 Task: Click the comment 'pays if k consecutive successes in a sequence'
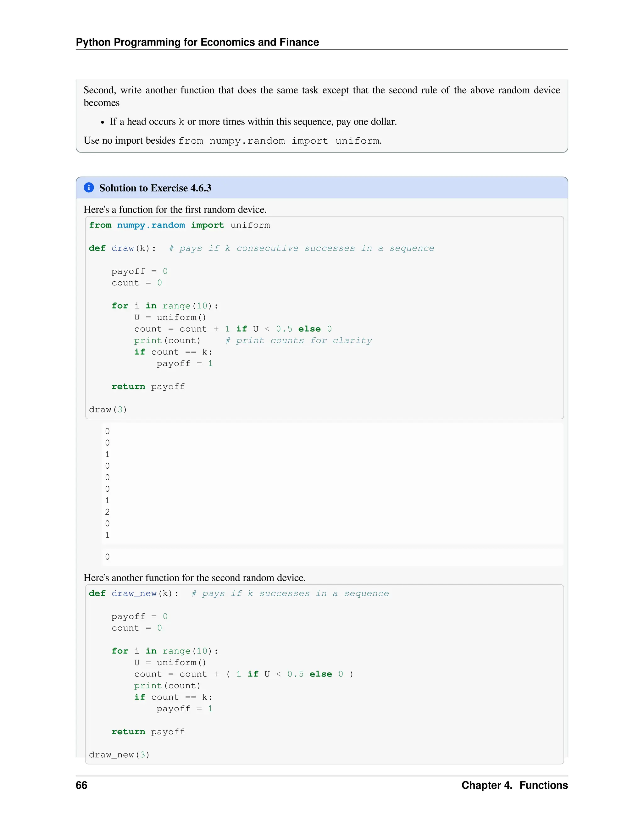(301, 248)
